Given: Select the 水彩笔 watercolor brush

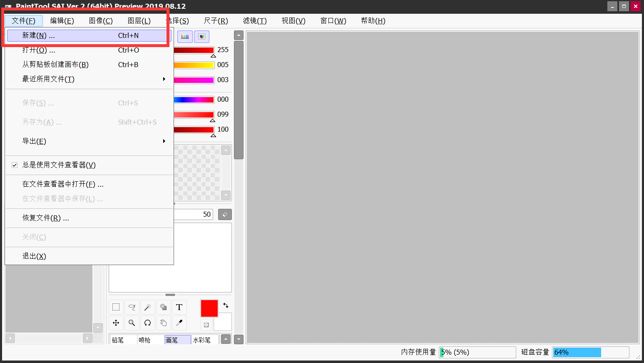Looking at the screenshot, I should [205, 340].
